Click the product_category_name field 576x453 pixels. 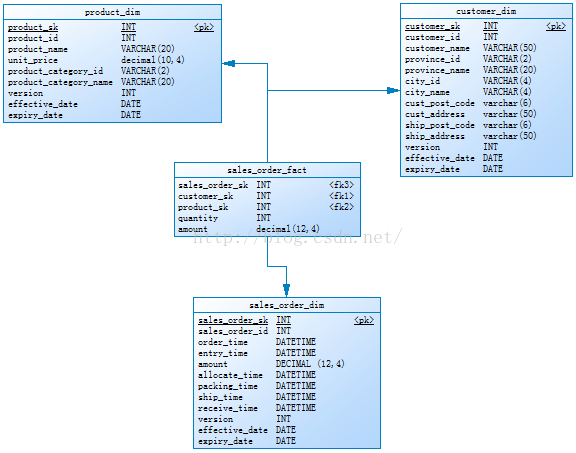point(60,82)
